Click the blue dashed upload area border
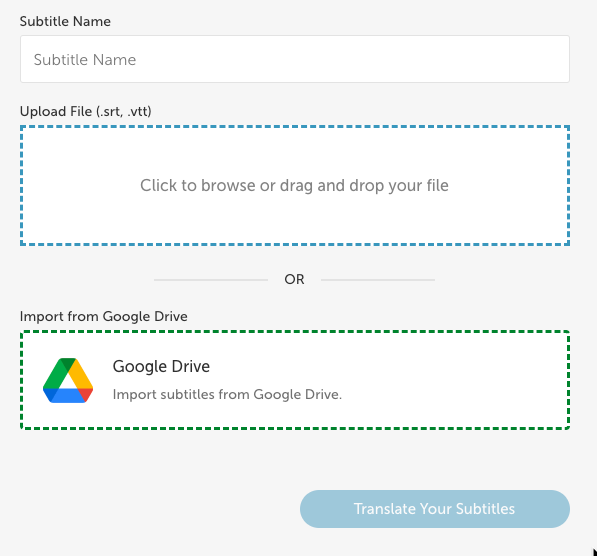 [x=295, y=127]
